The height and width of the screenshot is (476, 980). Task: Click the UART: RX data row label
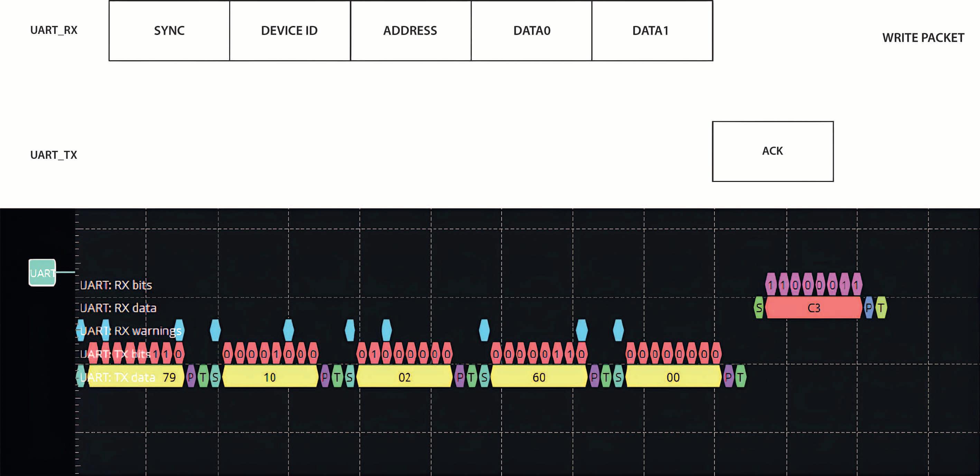tap(118, 308)
